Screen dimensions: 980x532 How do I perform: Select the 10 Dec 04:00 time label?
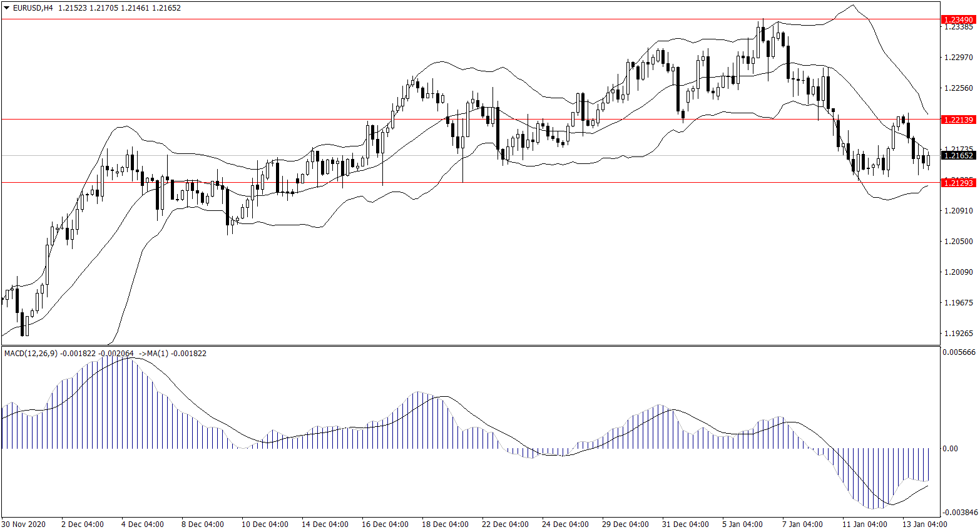click(x=265, y=524)
